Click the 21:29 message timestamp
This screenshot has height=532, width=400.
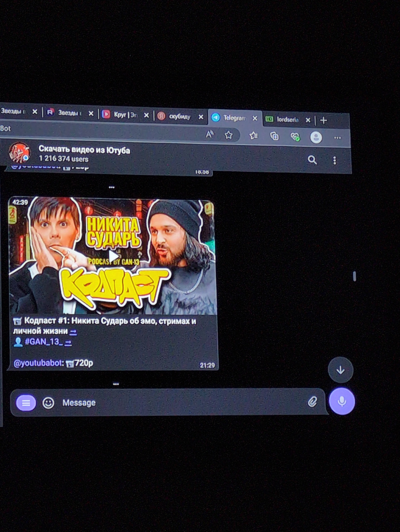pyautogui.click(x=207, y=366)
